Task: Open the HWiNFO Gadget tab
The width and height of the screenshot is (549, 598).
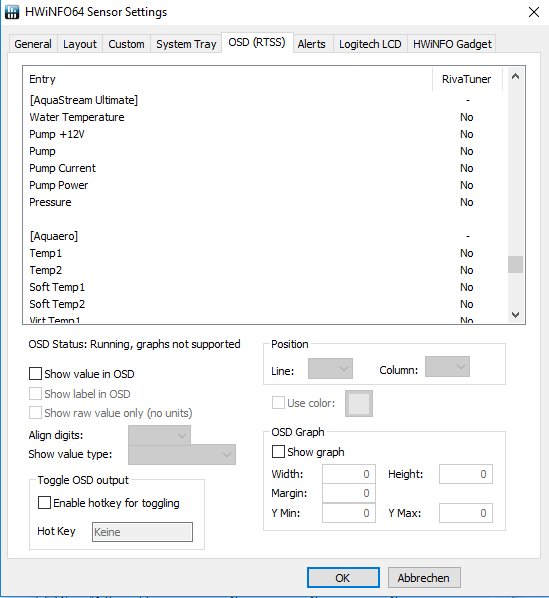Action: 452,44
